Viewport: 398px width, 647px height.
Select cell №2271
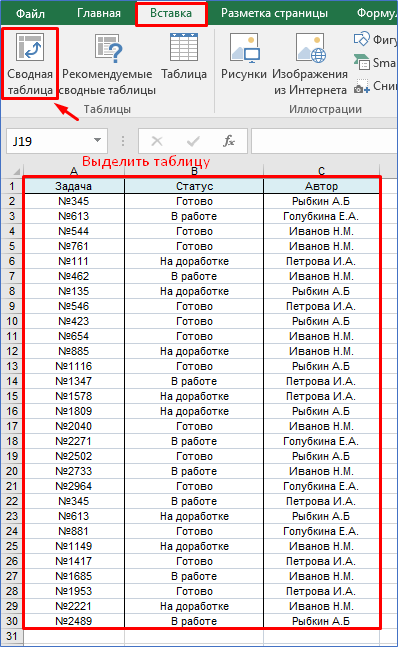point(74,441)
